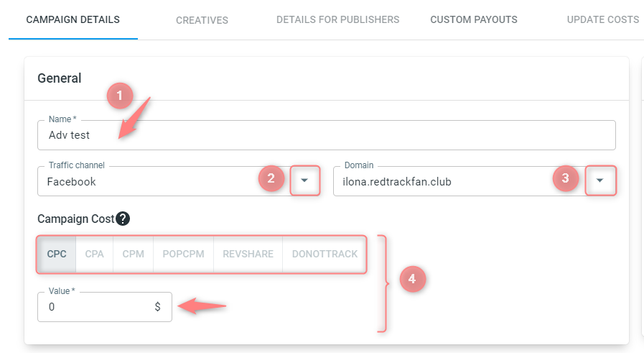
Task: Click the dollar sign in Value field
Action: click(x=157, y=306)
